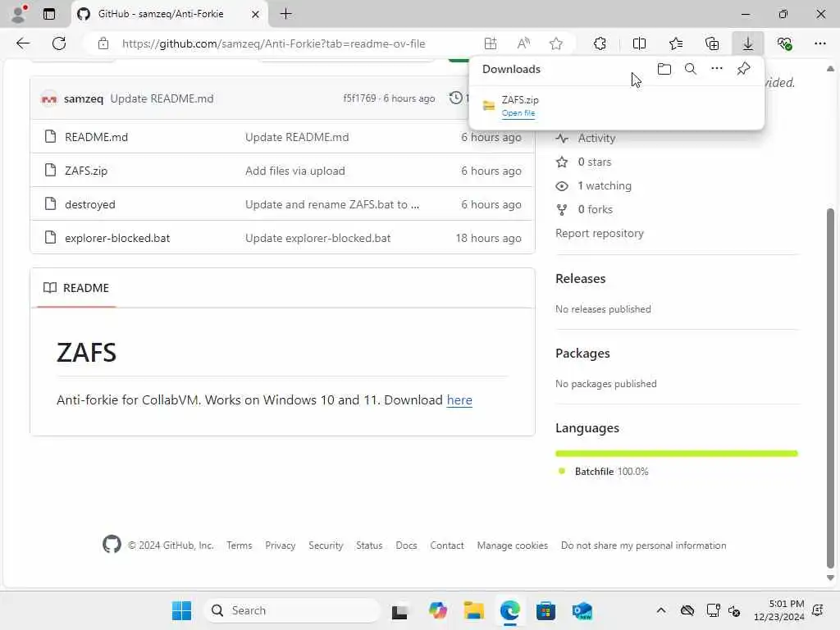Click the GitHub logo in footer
This screenshot has width=840, height=630.
(x=112, y=545)
